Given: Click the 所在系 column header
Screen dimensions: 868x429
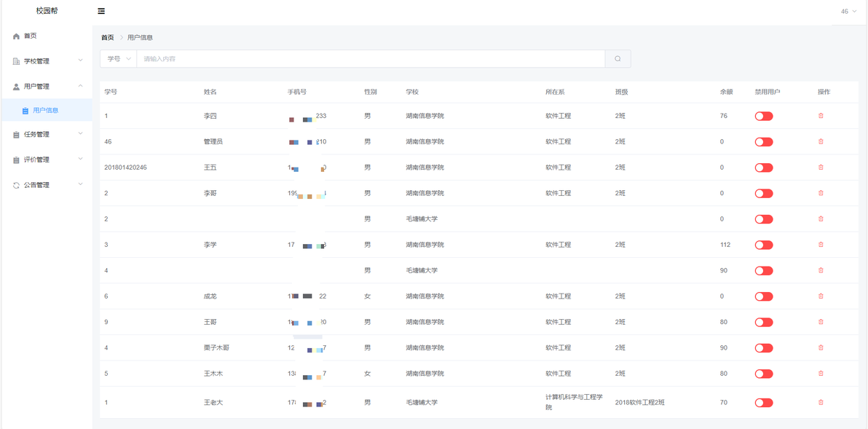Looking at the screenshot, I should click(x=555, y=92).
